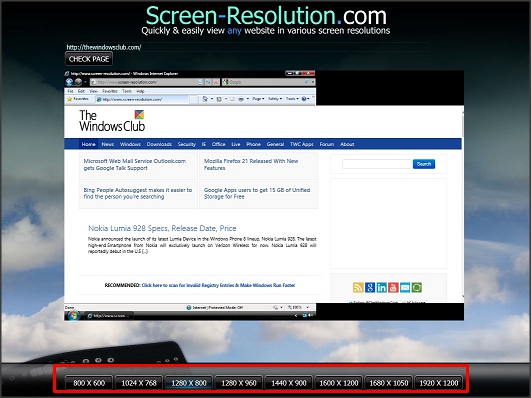
Task: Go to the Security nav item
Action: pos(187,144)
